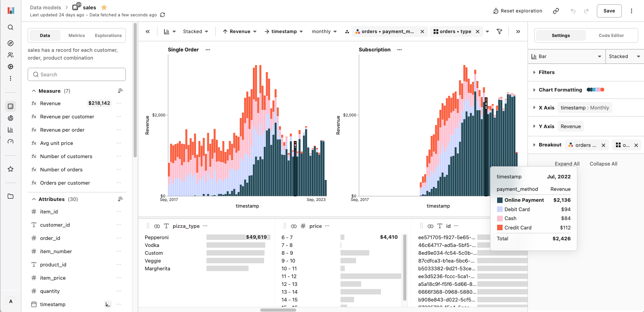Click Reset exploration
The image size is (644, 312).
click(517, 11)
